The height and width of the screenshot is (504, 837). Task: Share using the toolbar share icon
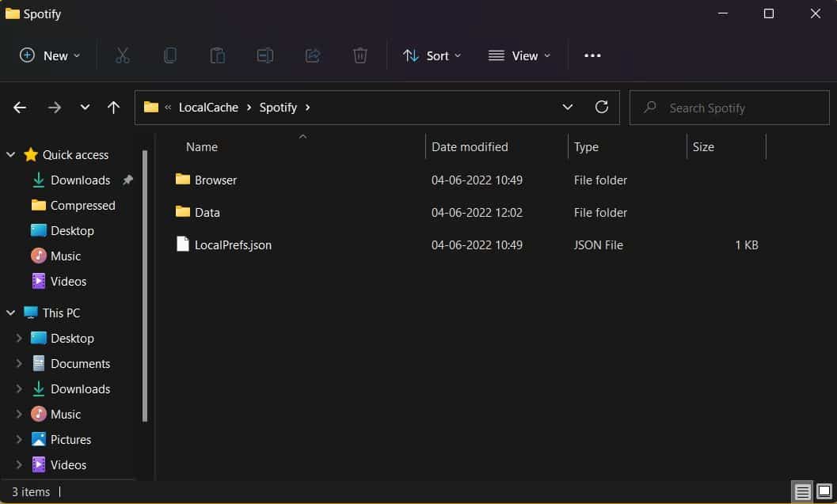(313, 55)
